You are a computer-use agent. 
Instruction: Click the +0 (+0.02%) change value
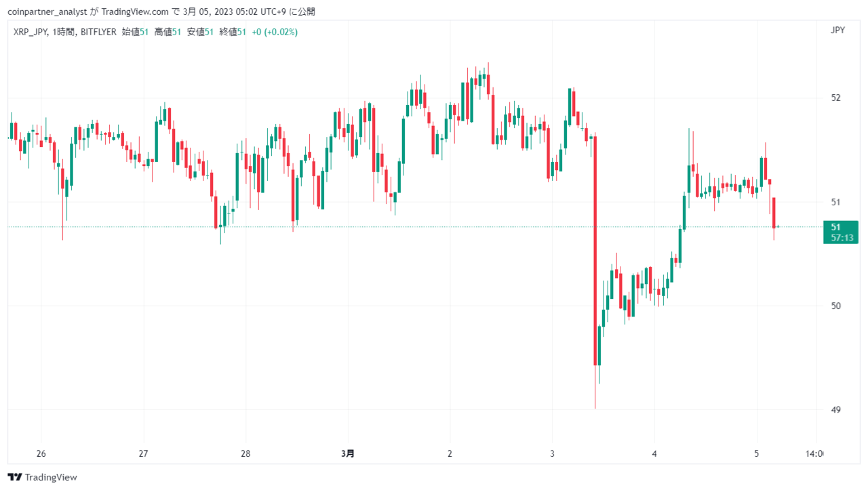(x=274, y=32)
